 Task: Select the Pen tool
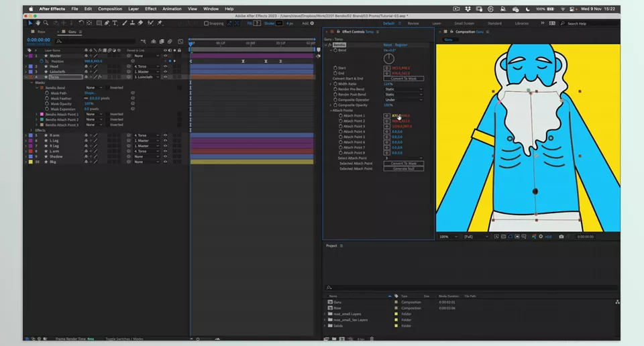107,23
